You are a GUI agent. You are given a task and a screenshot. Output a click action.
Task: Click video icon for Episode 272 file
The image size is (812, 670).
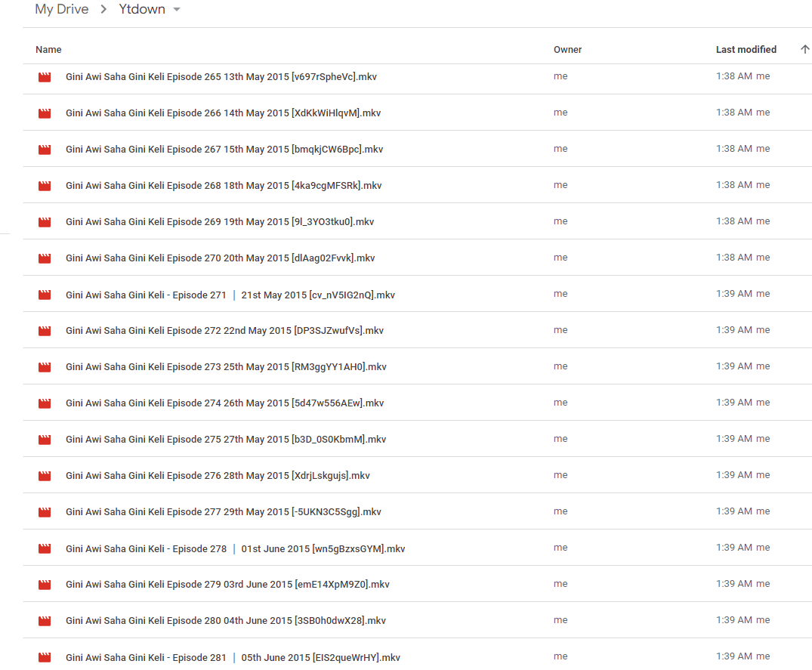point(45,331)
